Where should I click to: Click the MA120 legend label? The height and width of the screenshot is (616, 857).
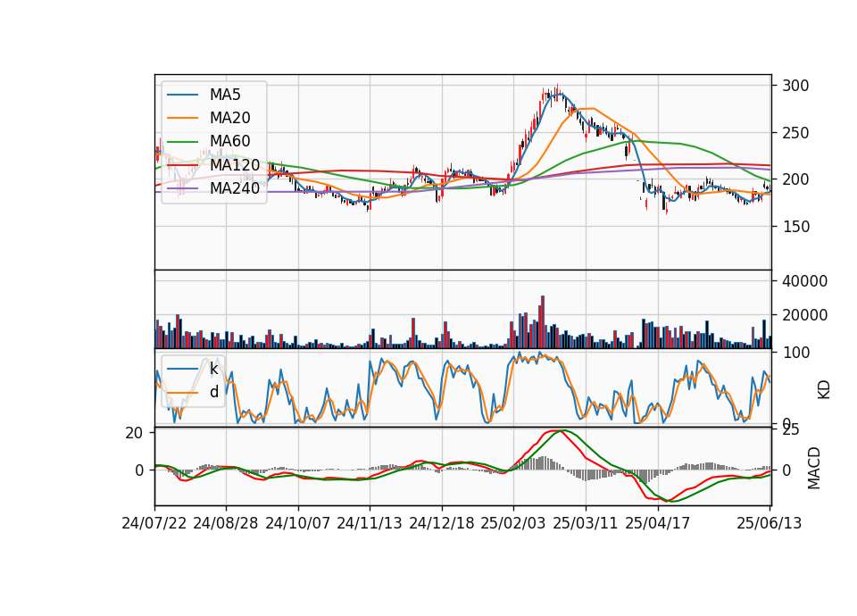click(x=235, y=164)
